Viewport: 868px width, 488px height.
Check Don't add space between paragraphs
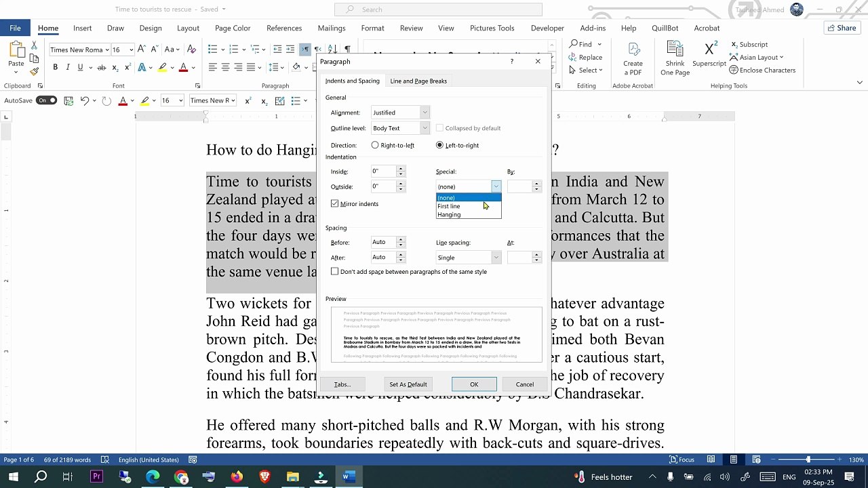(334, 271)
